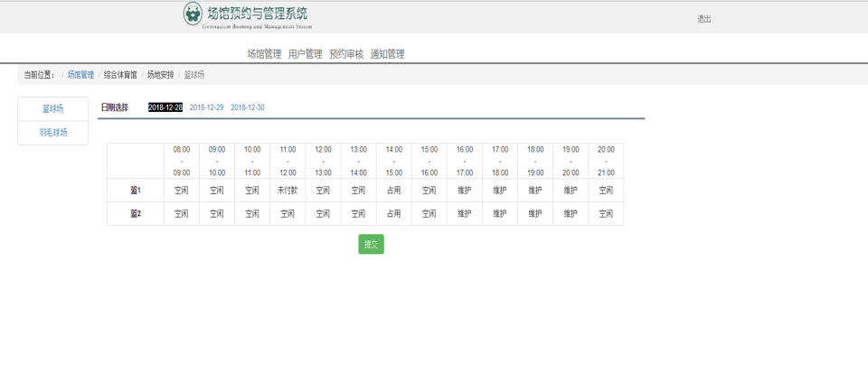Image resolution: width=868 pixels, height=373 pixels.
Task: Select 篮2 slot at 13:00 (空闲)
Action: point(359,214)
